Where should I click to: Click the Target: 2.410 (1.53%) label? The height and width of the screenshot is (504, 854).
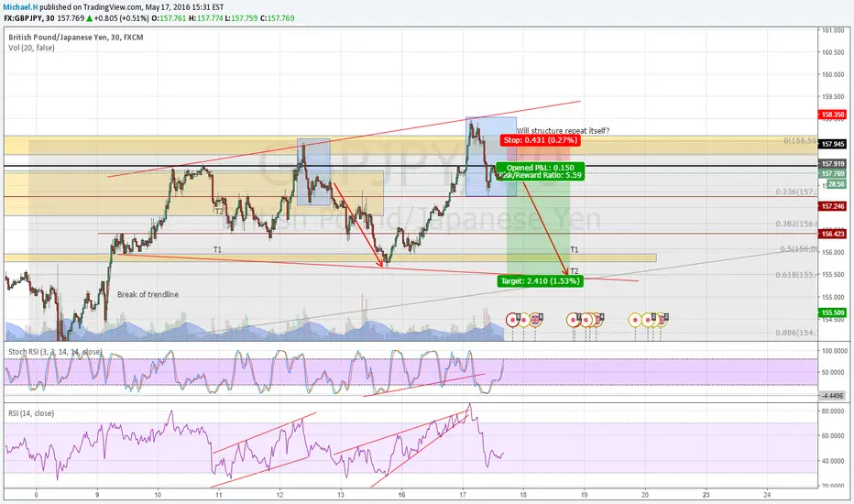(540, 281)
